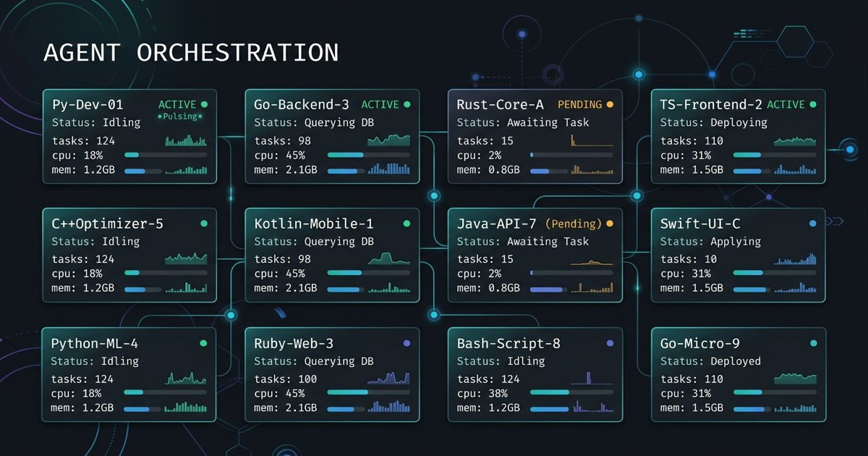Click the blue status dot on Swift-UI-C

(x=813, y=224)
